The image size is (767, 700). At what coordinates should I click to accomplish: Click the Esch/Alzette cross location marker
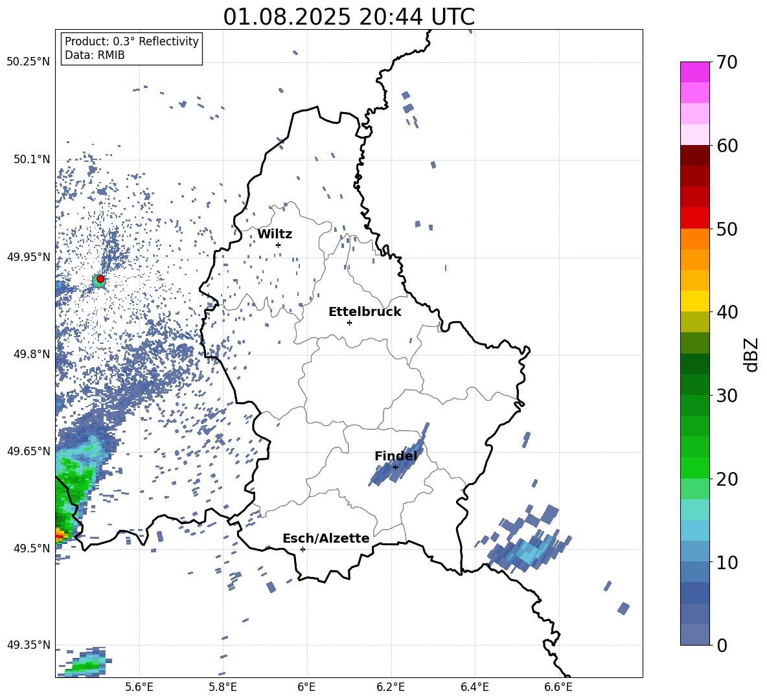point(303,549)
